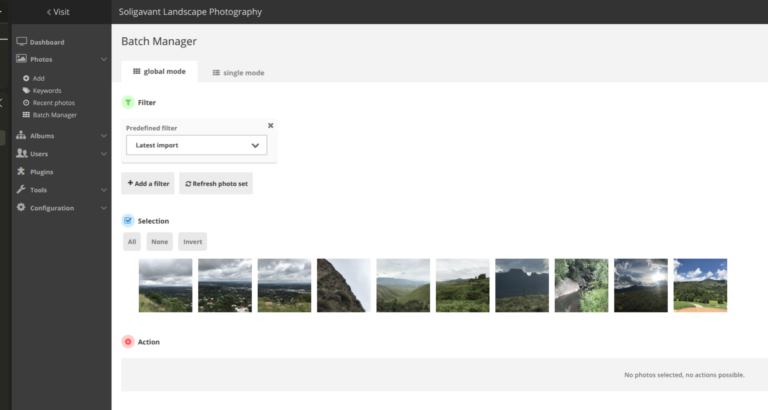This screenshot has height=410, width=768.
Task: Click the blue Selection checkmark icon
Action: [128, 220]
